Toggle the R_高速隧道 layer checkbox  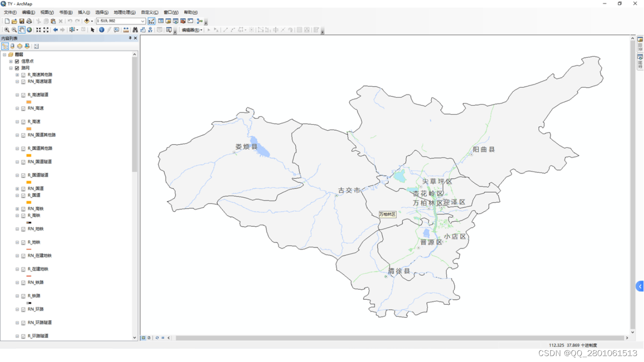click(24, 95)
